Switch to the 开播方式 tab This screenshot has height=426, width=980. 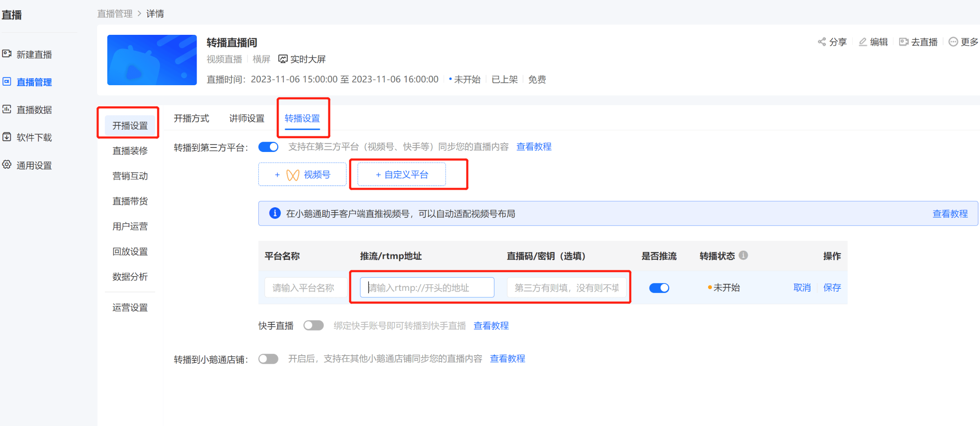pyautogui.click(x=191, y=118)
